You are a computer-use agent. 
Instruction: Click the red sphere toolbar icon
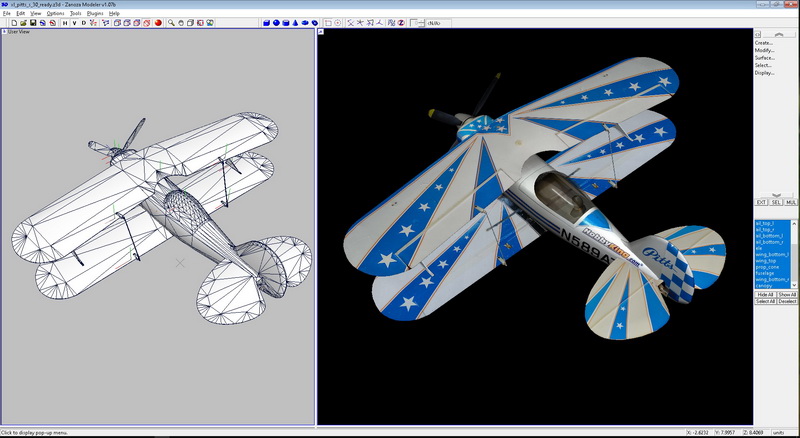(x=158, y=23)
